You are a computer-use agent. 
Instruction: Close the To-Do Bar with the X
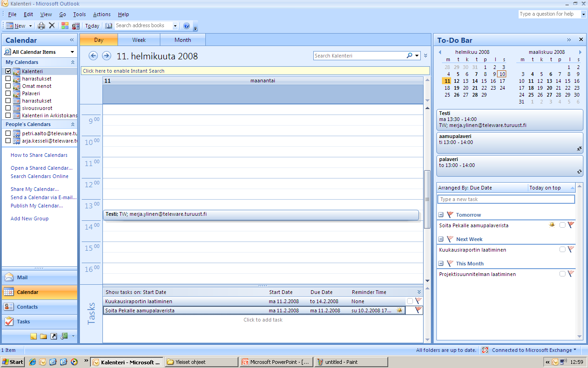(x=581, y=40)
